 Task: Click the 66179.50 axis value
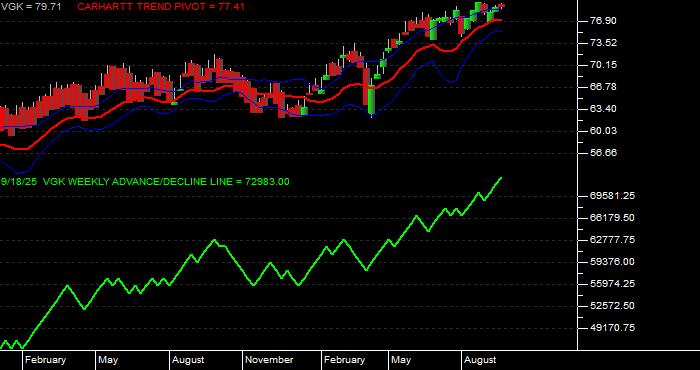tap(612, 218)
